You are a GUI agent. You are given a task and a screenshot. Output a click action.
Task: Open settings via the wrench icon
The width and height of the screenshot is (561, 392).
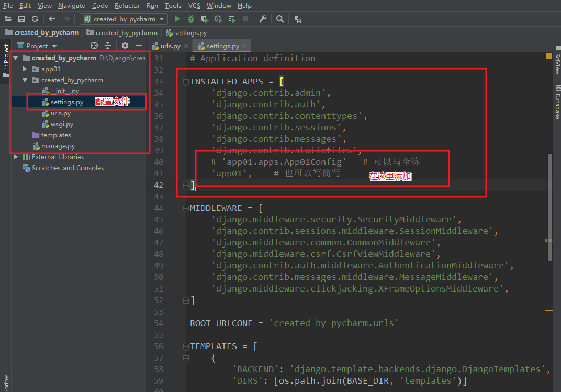[x=262, y=19]
